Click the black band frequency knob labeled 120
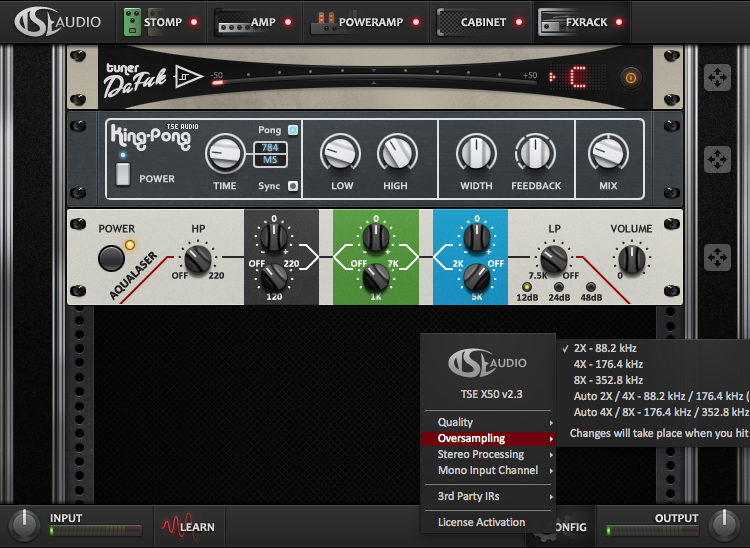Viewport: 750px width, 548px height. click(x=273, y=277)
